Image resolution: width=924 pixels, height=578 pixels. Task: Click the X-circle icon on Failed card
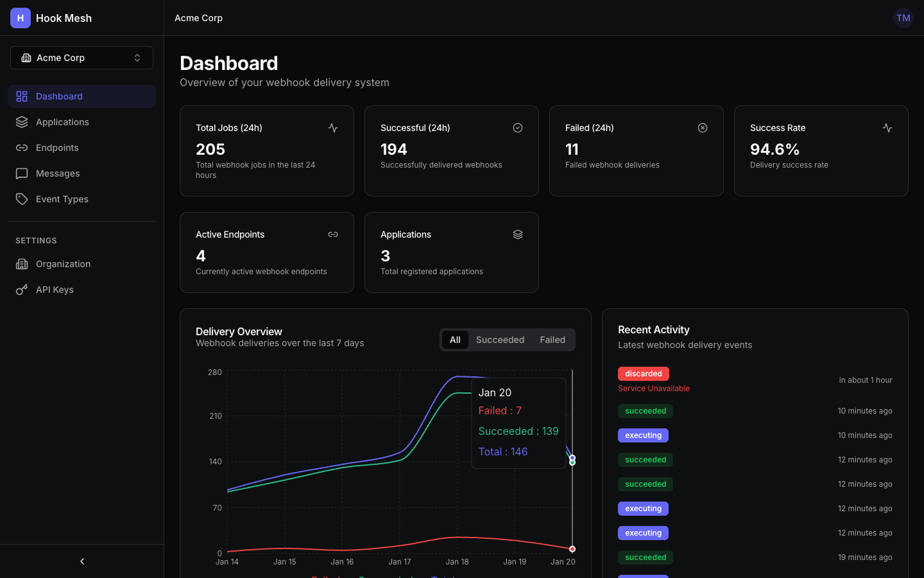(x=703, y=128)
